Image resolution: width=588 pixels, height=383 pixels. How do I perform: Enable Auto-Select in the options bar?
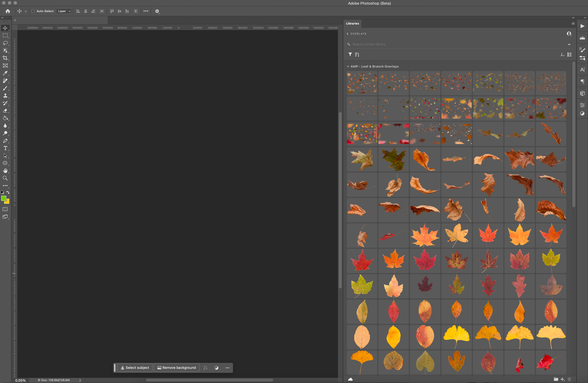tap(33, 11)
